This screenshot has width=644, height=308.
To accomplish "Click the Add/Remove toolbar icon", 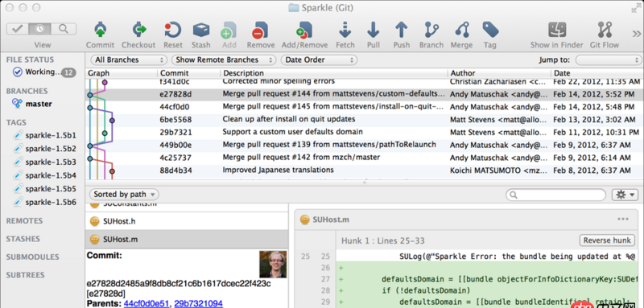I will pyautogui.click(x=304, y=30).
